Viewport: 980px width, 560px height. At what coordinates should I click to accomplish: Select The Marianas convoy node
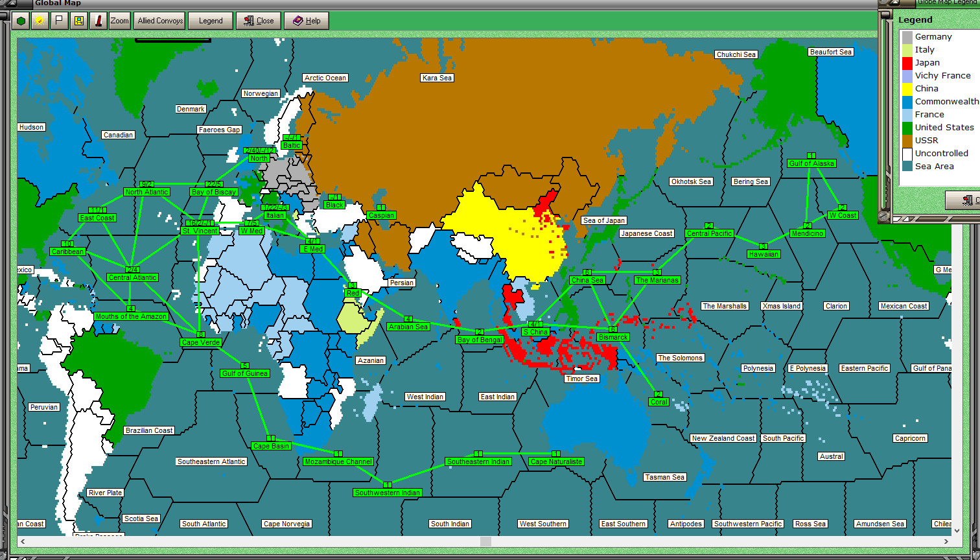(657, 280)
